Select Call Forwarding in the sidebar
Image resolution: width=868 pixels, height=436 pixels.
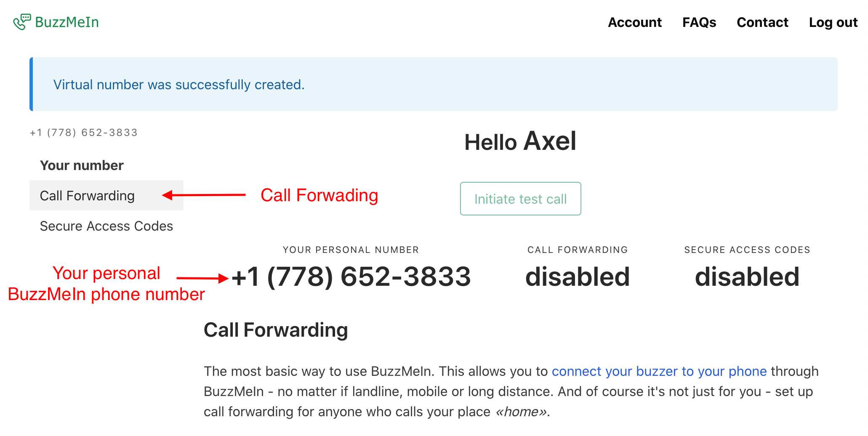pyautogui.click(x=88, y=196)
